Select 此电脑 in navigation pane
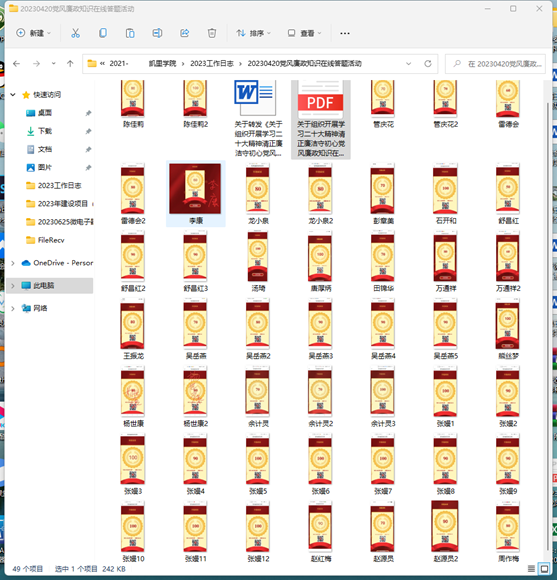This screenshot has height=580, width=557. coord(50,286)
